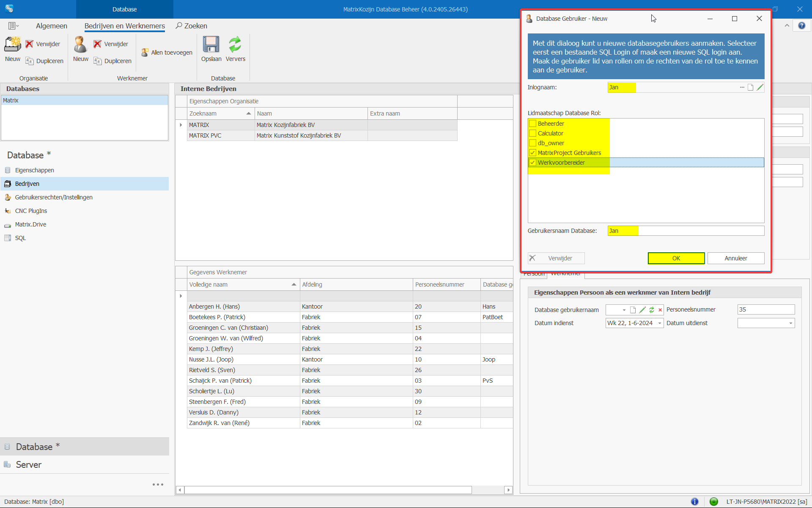Viewport: 812px width, 508px height.
Task: Click red X clear icon beside Database gebruikernaam
Action: (660, 310)
